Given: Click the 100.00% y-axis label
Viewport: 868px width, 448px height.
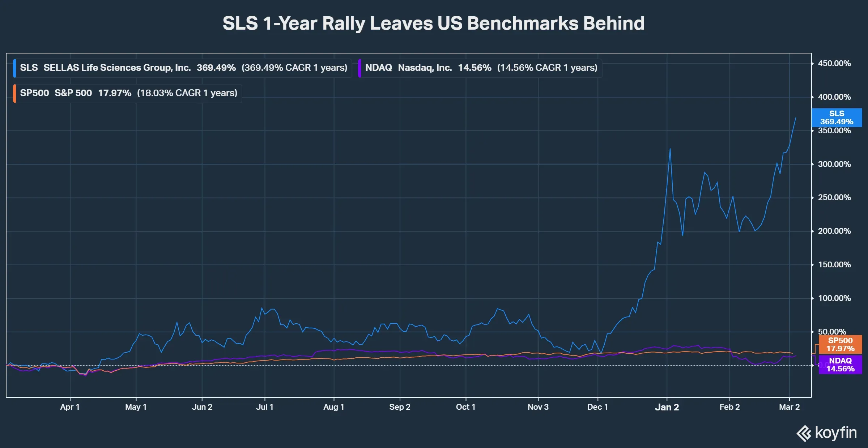Looking at the screenshot, I should (x=834, y=298).
